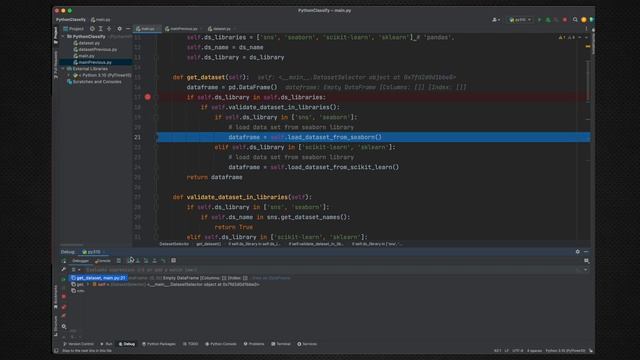Click the editor tabs three-dots menu
The height and width of the screenshot is (360, 640).
[586, 29]
